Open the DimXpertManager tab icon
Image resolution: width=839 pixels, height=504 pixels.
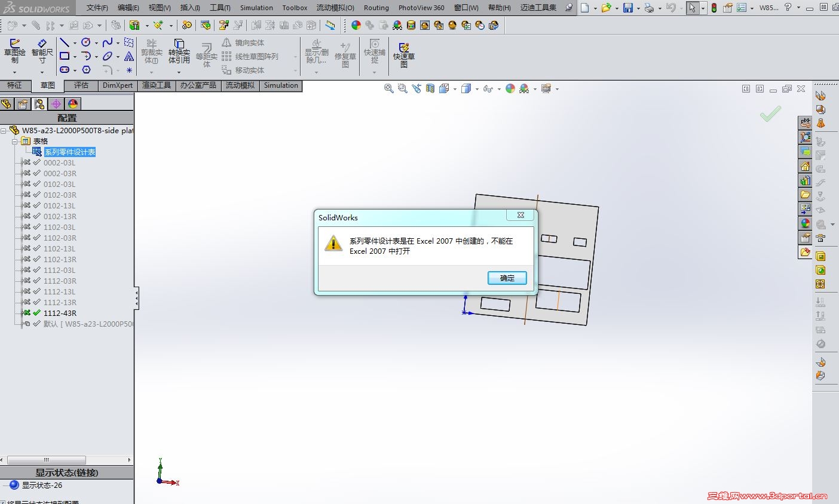[56, 104]
